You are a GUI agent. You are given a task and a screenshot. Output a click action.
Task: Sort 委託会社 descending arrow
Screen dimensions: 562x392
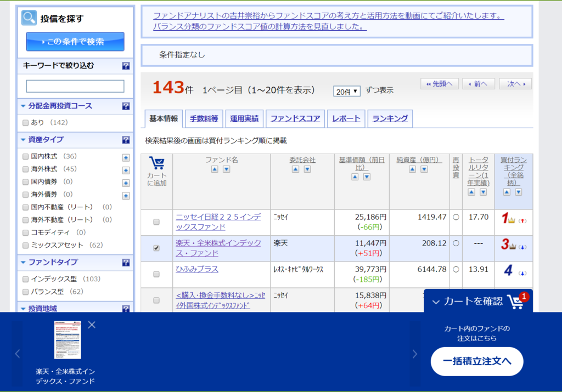click(x=307, y=169)
